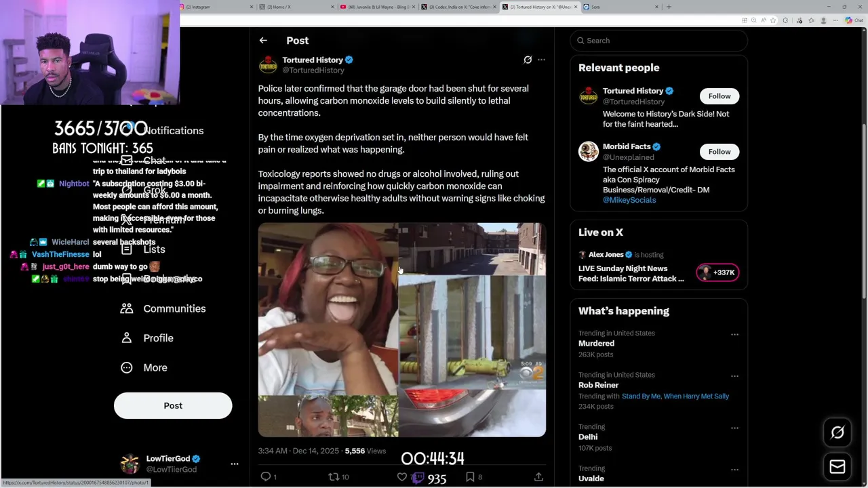Click the white Post button
This screenshot has height=488, width=868.
[173, 405]
